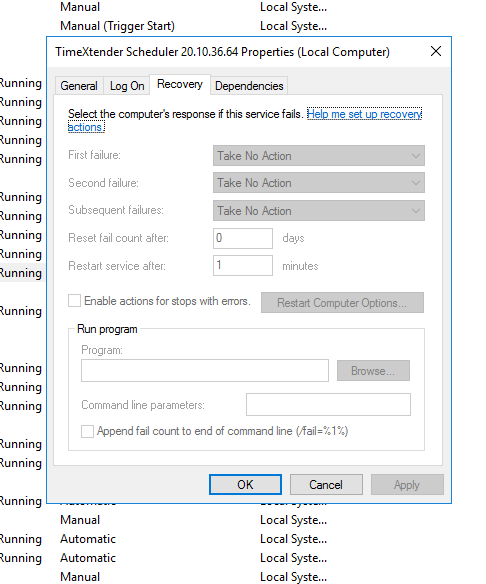Go to the Dependencies tab
This screenshot has height=584, width=486.
pos(249,86)
